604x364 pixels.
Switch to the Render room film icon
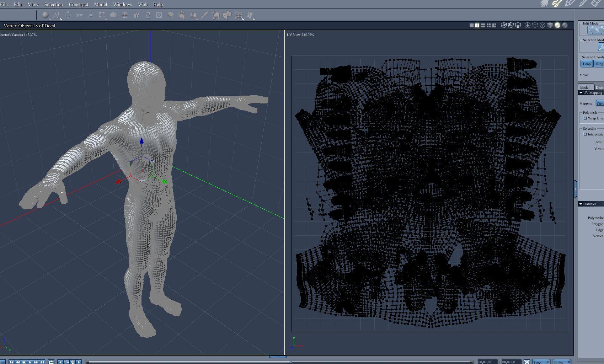click(595, 4)
